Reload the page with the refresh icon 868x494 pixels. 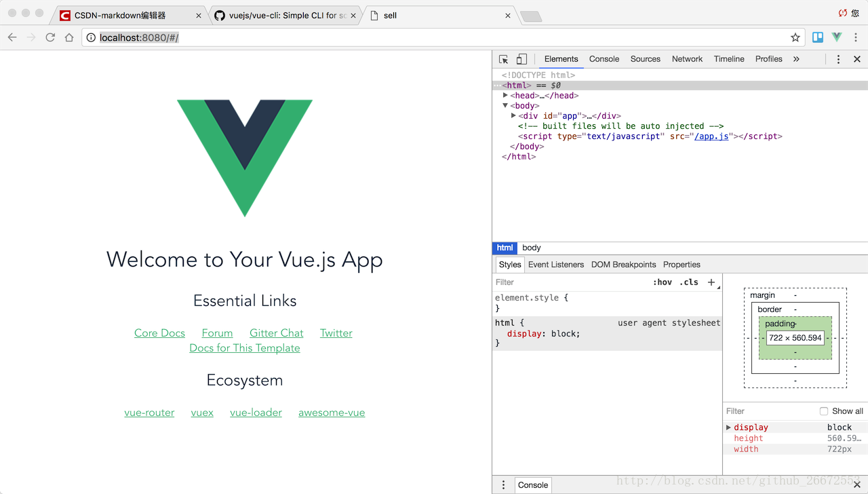coord(50,37)
